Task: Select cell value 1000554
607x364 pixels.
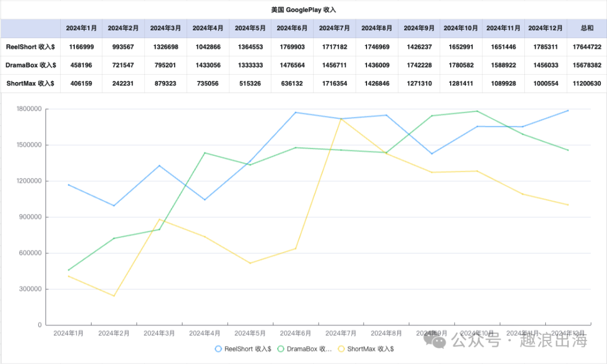Action: (x=545, y=83)
